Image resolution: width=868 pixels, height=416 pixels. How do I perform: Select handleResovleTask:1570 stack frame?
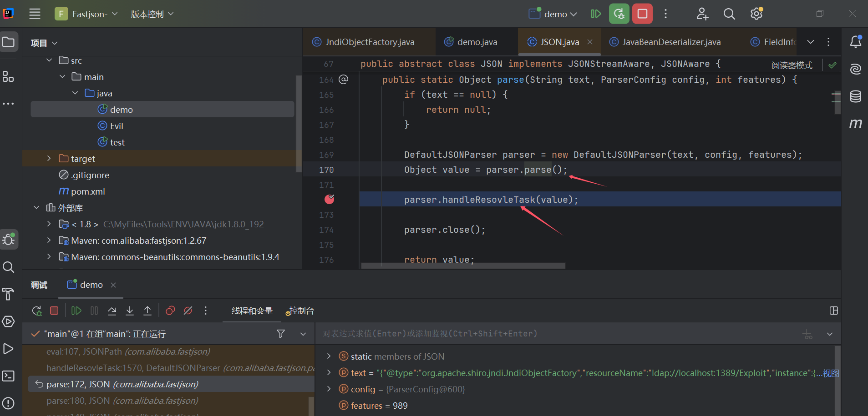(x=171, y=368)
